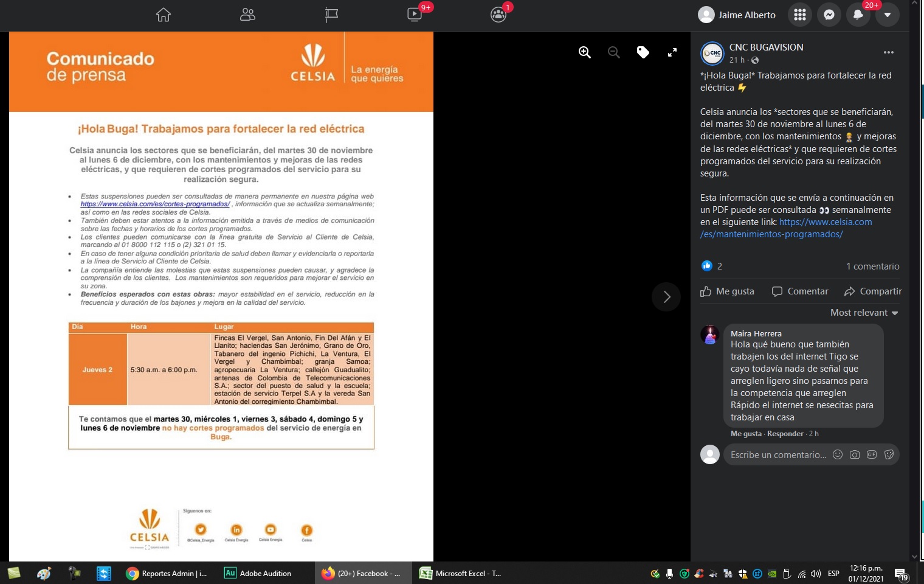This screenshot has width=924, height=584.
Task: Open the Groups icon in top bar
Action: (498, 15)
